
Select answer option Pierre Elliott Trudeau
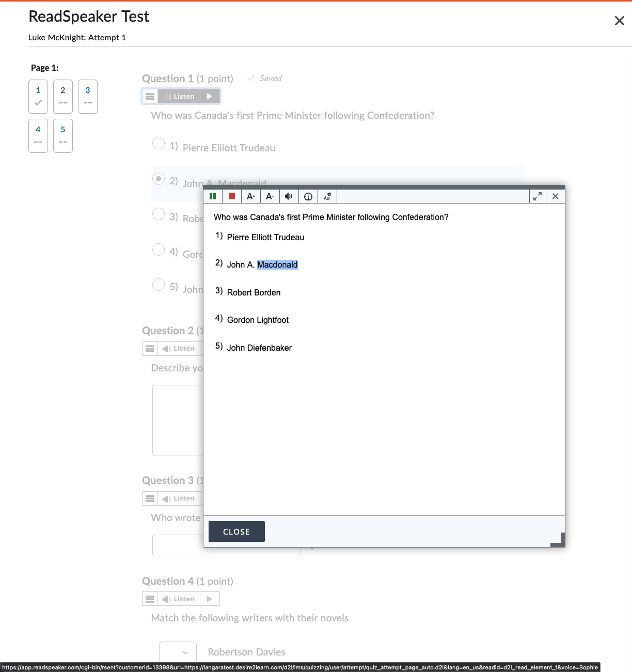point(159,143)
